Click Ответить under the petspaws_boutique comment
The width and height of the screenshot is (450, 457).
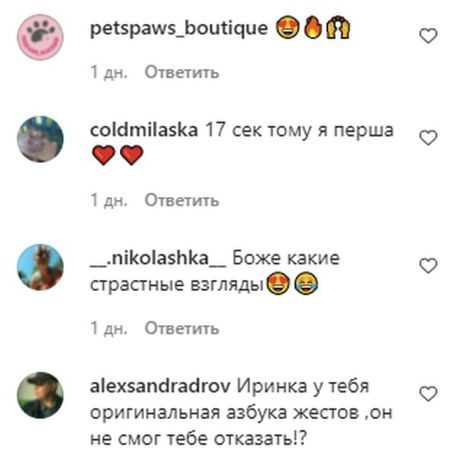(182, 72)
